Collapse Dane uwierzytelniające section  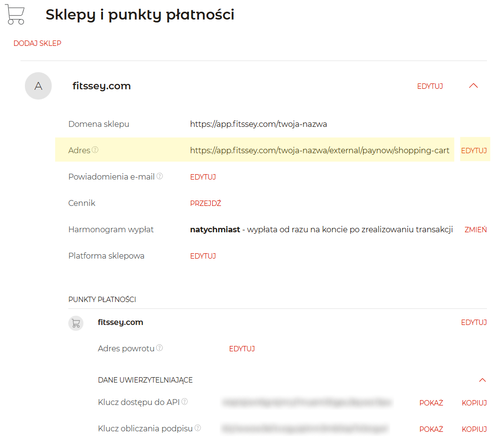pyautogui.click(x=483, y=380)
